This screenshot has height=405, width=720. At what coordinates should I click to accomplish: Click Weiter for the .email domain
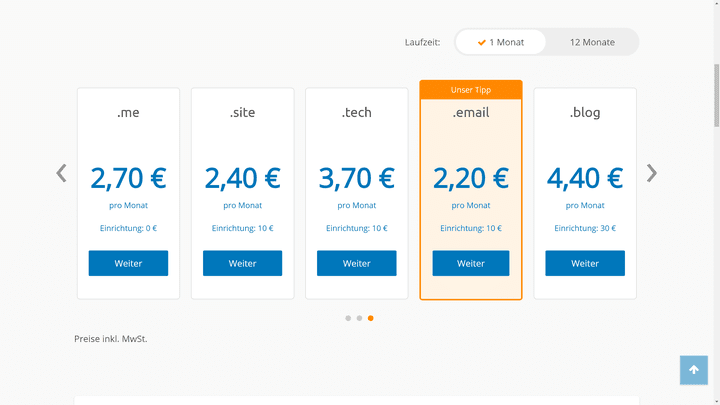[x=471, y=263]
